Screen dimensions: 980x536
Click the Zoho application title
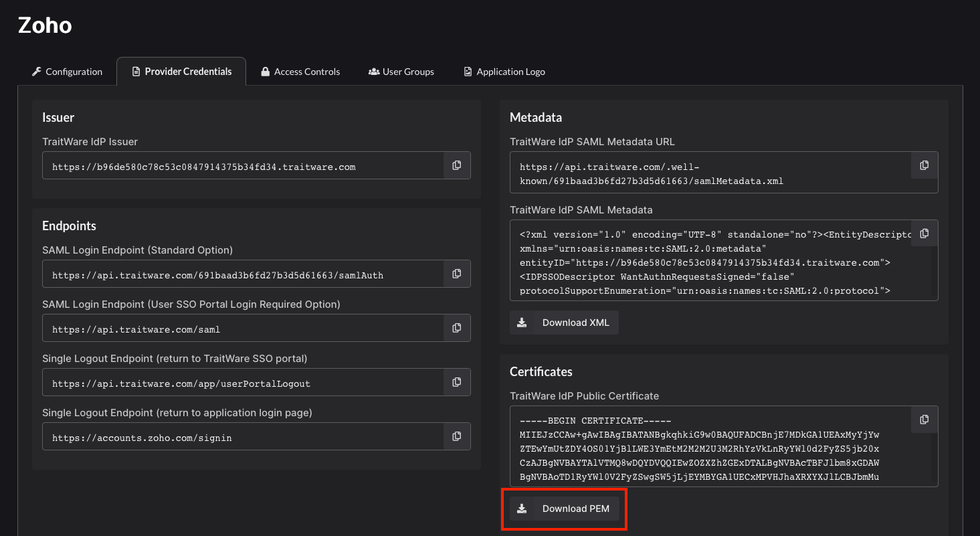[45, 25]
